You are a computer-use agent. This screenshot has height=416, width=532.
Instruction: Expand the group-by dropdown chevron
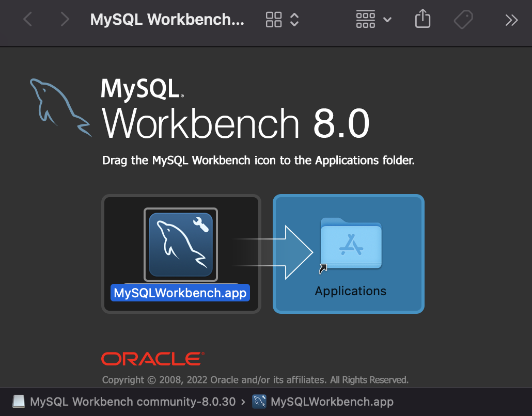[x=387, y=20]
